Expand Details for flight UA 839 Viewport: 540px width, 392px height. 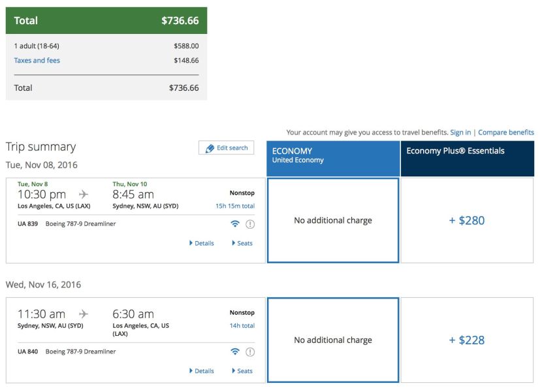click(x=202, y=243)
